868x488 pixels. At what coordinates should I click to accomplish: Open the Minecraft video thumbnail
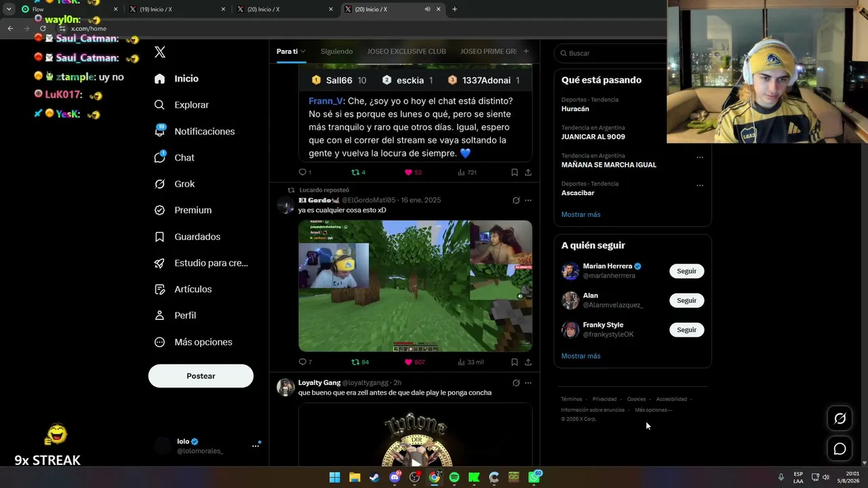pos(415,286)
